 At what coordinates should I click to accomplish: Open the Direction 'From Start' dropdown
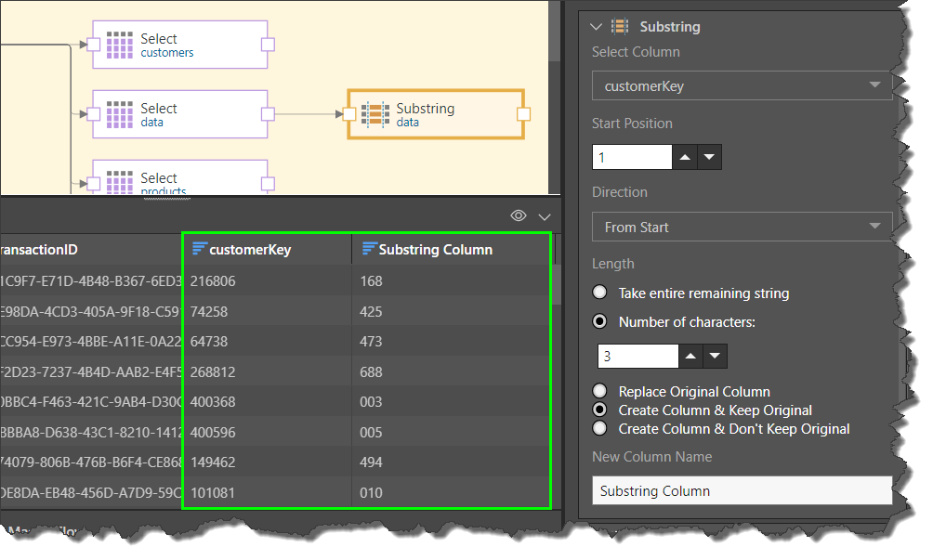point(742,227)
